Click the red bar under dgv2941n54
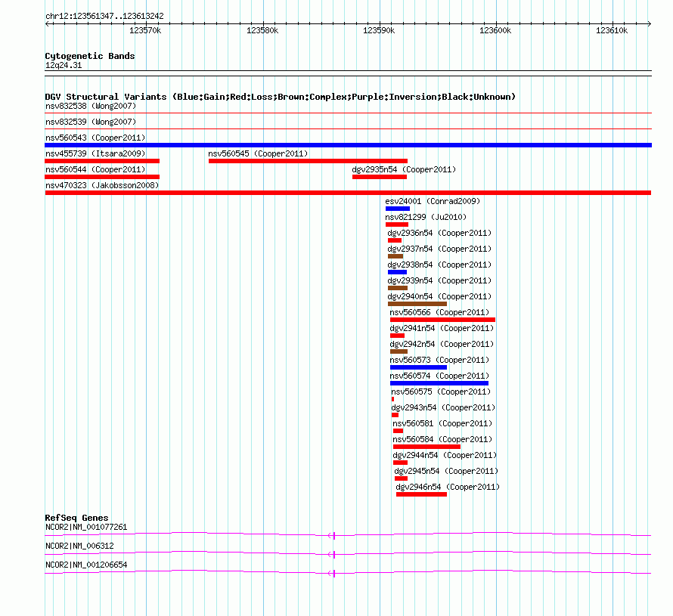The height and width of the screenshot is (616, 673). [x=397, y=336]
